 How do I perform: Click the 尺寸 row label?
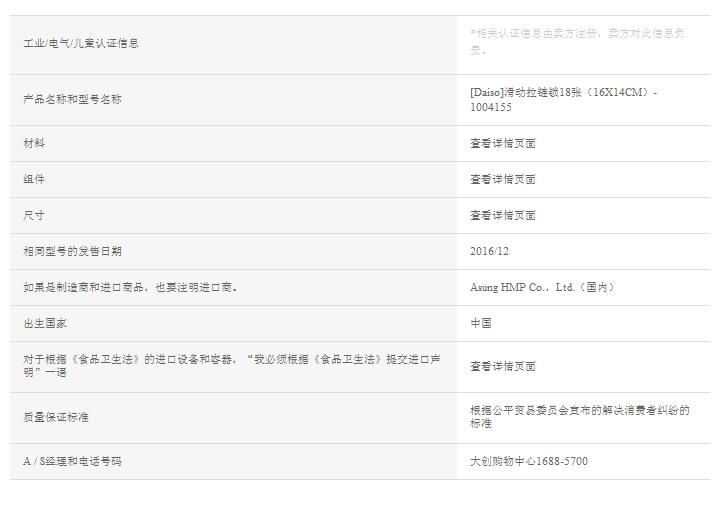(34, 215)
